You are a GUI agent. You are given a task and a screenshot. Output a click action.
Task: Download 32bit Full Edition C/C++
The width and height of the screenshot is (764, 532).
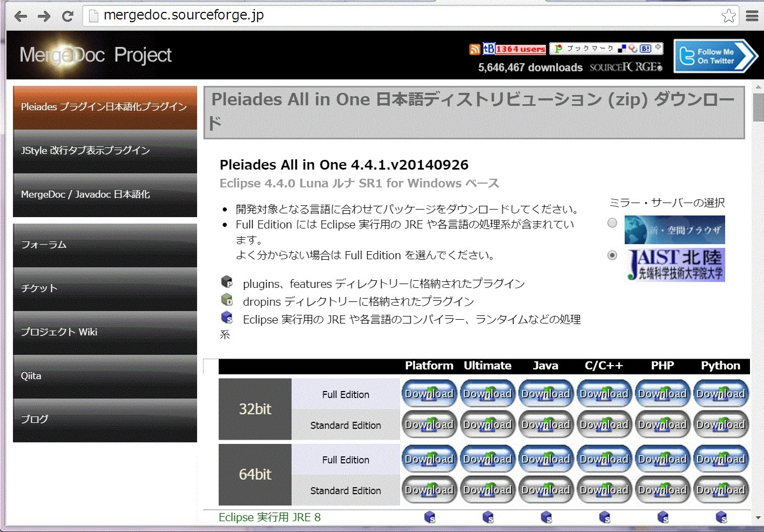point(604,394)
